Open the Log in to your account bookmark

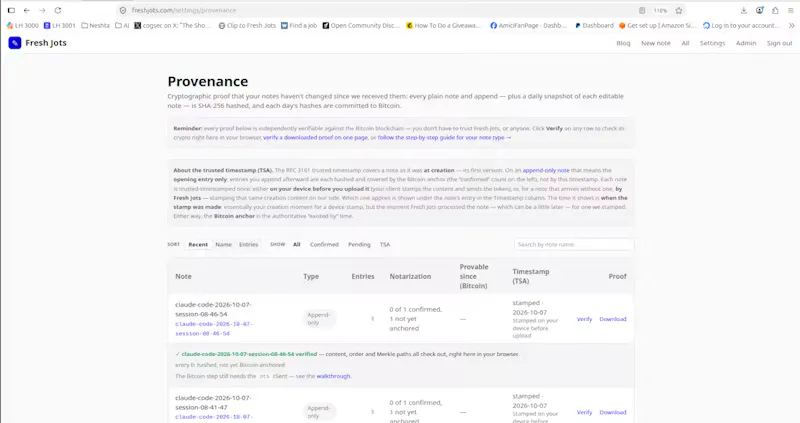[x=742, y=26]
